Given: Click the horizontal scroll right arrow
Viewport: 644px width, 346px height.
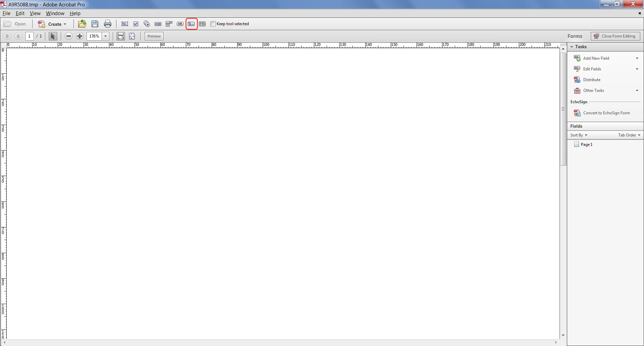Looking at the screenshot, I should (556, 342).
